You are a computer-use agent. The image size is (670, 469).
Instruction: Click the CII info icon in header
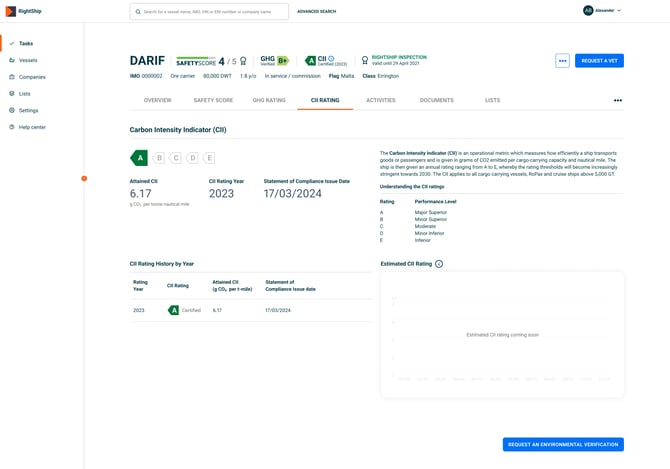coord(332,59)
